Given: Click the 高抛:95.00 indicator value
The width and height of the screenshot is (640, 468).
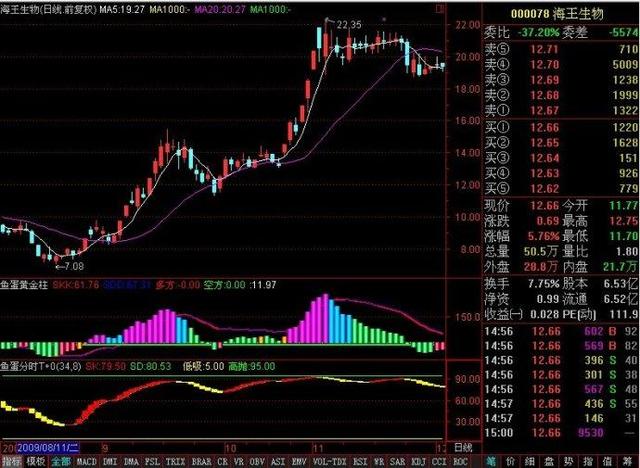Looking at the screenshot, I should coord(251,366).
